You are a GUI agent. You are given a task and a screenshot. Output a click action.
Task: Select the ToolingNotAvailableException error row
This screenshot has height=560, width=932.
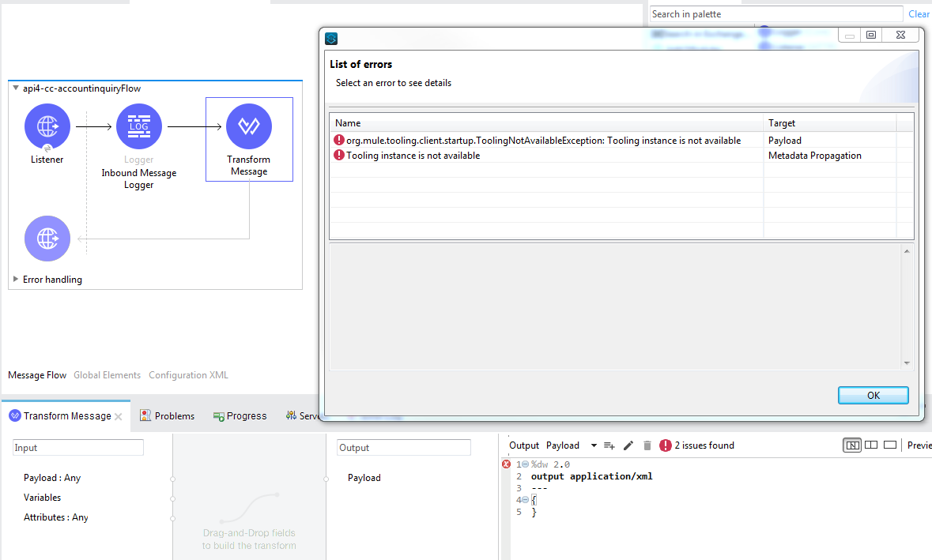621,140
